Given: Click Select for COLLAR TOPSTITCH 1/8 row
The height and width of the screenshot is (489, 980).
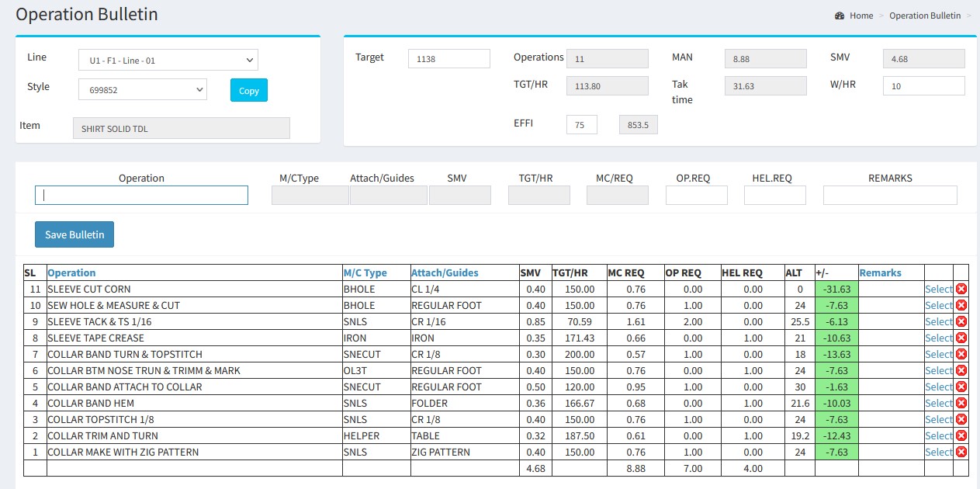Looking at the screenshot, I should tap(938, 419).
